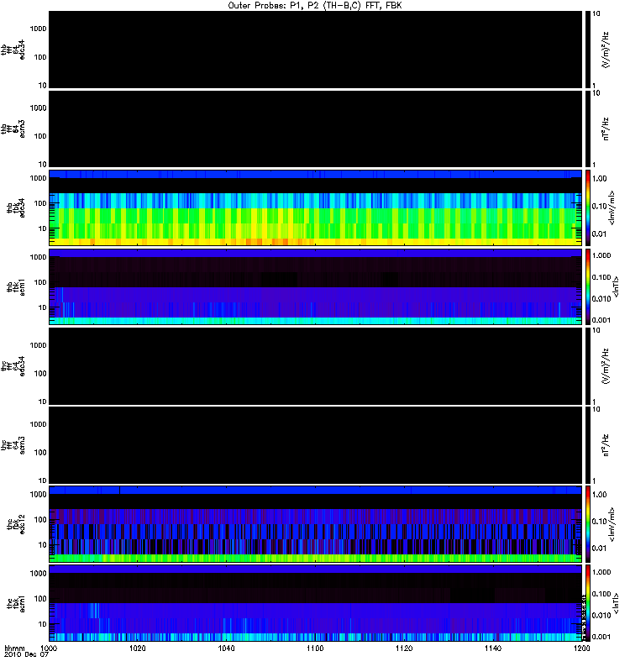The width and height of the screenshot is (630, 672).
Task: Click the '1200' time axis label
Action: [x=581, y=648]
